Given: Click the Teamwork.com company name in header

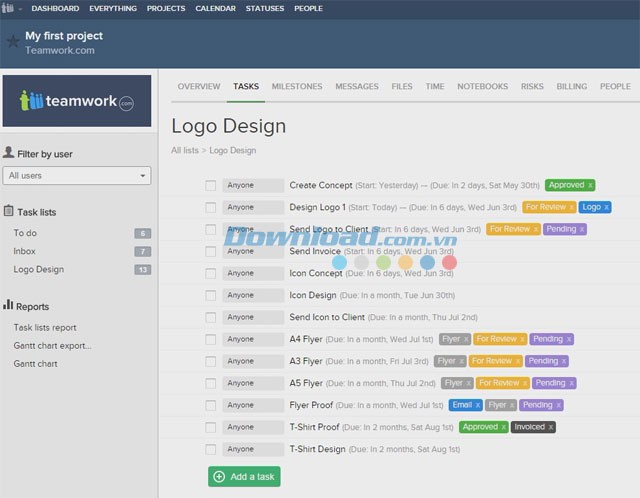Looking at the screenshot, I should tap(60, 50).
